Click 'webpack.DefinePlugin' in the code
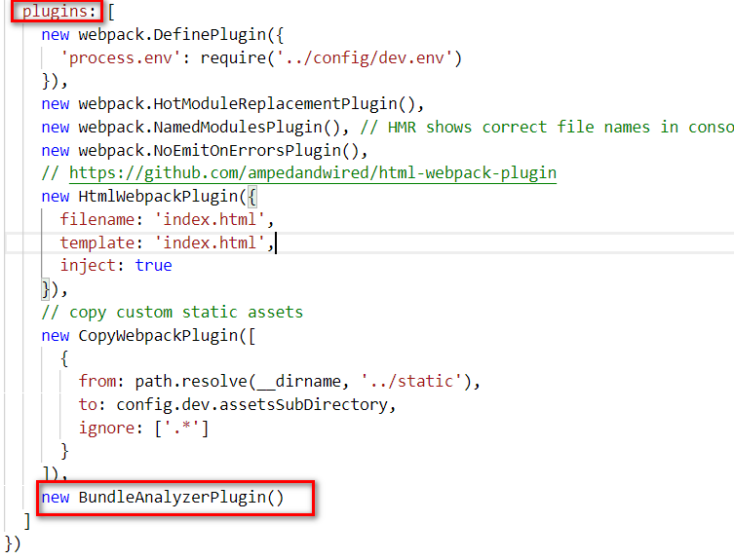The width and height of the screenshot is (734, 560). coord(172,35)
